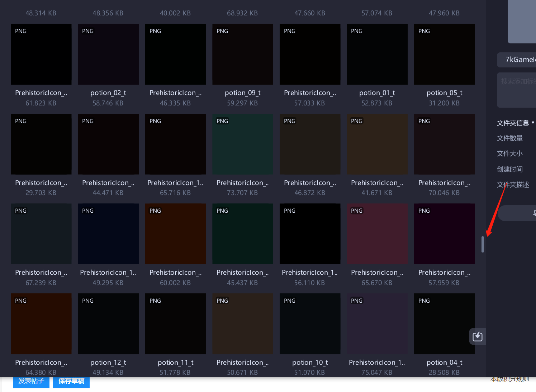Select the 56.110 KB PrehistoricIcon_1 thumbnail
536x392 pixels.
pyautogui.click(x=310, y=234)
